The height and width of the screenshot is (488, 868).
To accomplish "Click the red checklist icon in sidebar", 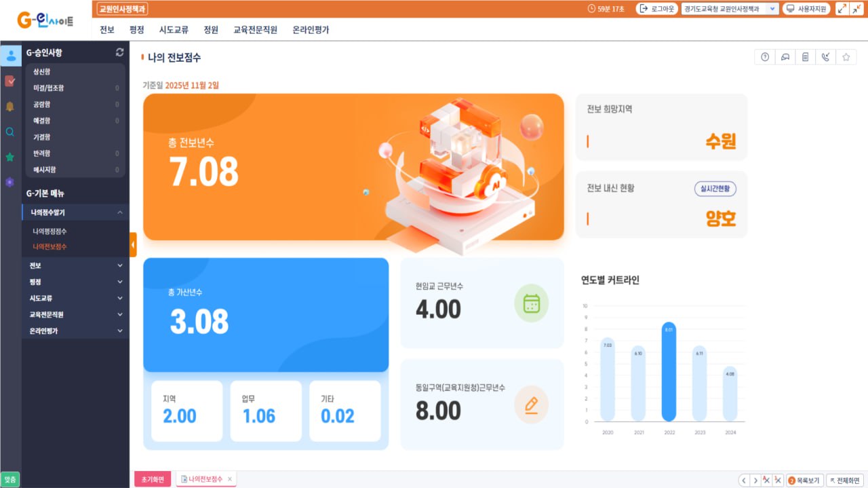I will coord(10,81).
